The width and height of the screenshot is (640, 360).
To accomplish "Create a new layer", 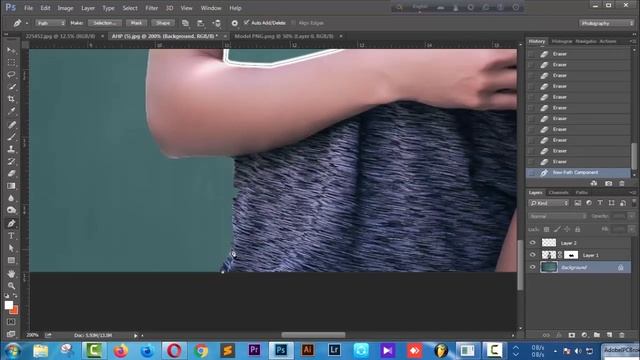I will click(x=609, y=335).
